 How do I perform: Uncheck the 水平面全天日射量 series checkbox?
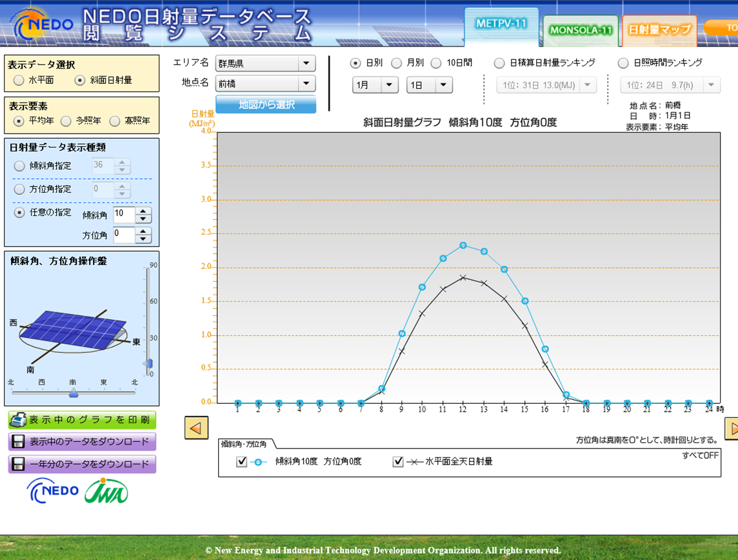point(398,461)
